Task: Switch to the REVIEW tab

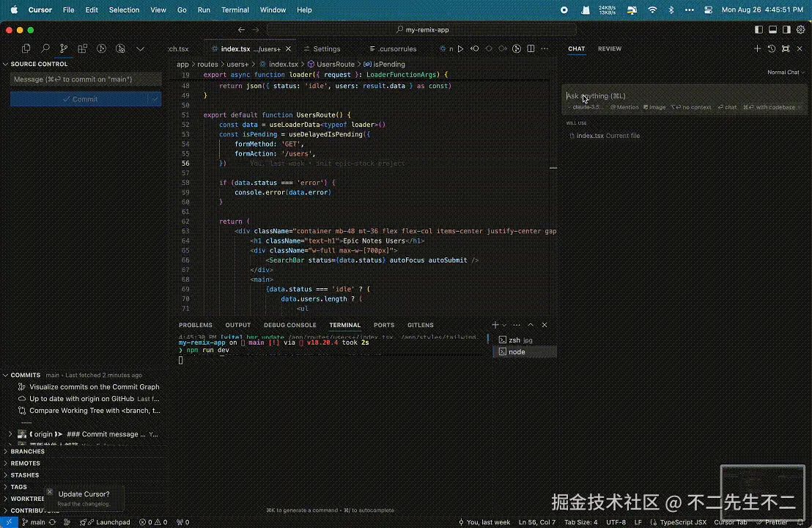Action: tap(610, 48)
